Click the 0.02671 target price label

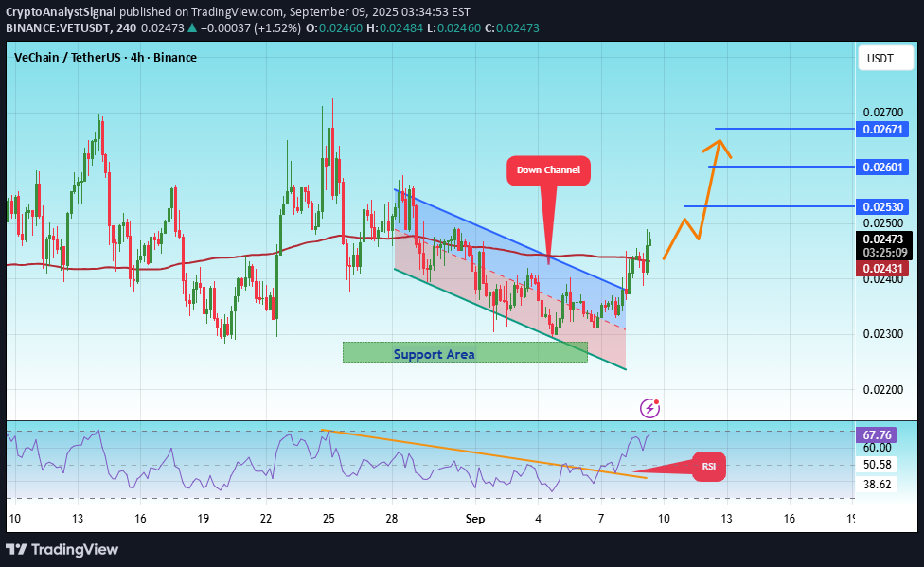882,129
